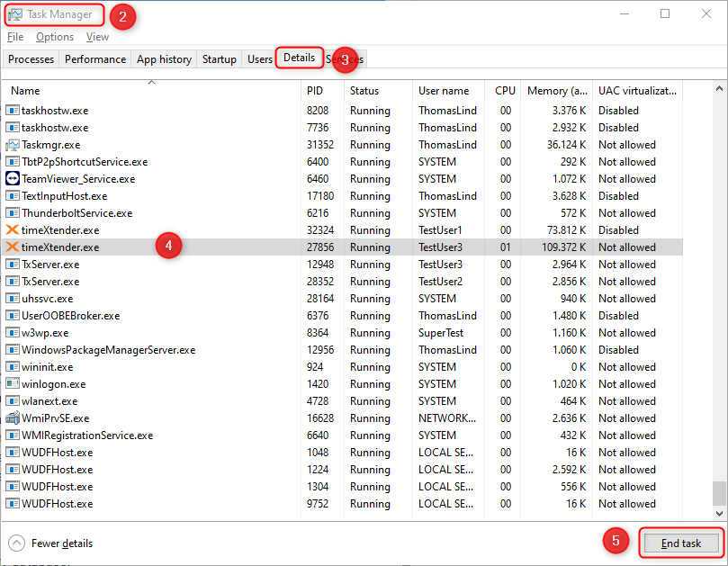The width and height of the screenshot is (728, 566).
Task: Click the WMIRegistrationService.exe icon
Action: [x=13, y=435]
